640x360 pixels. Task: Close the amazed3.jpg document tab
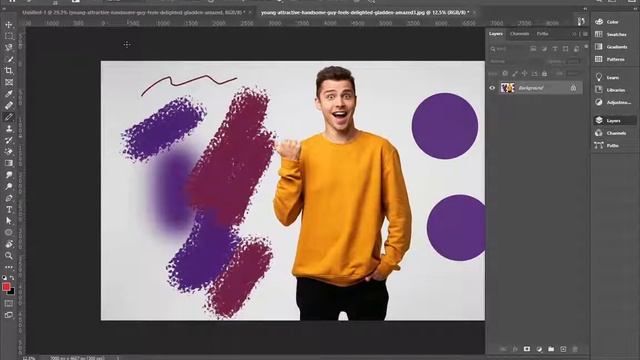(474, 13)
